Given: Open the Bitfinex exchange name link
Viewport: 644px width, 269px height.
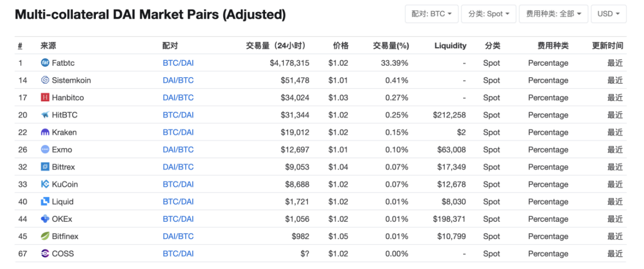Looking at the screenshot, I should (x=65, y=236).
